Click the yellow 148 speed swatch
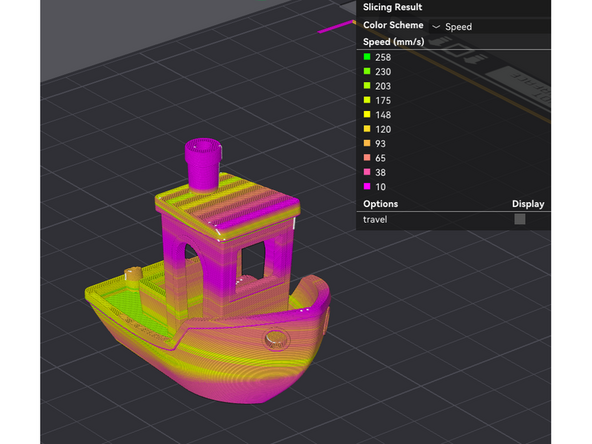Image resolution: width=592 pixels, height=444 pixels. [367, 114]
